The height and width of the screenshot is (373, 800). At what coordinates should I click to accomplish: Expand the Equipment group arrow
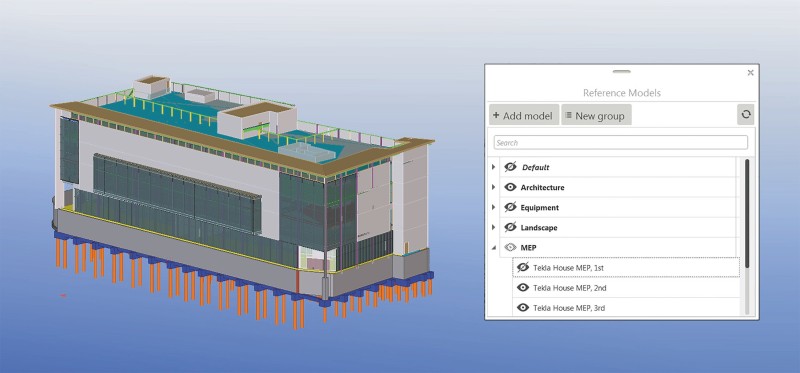(493, 207)
